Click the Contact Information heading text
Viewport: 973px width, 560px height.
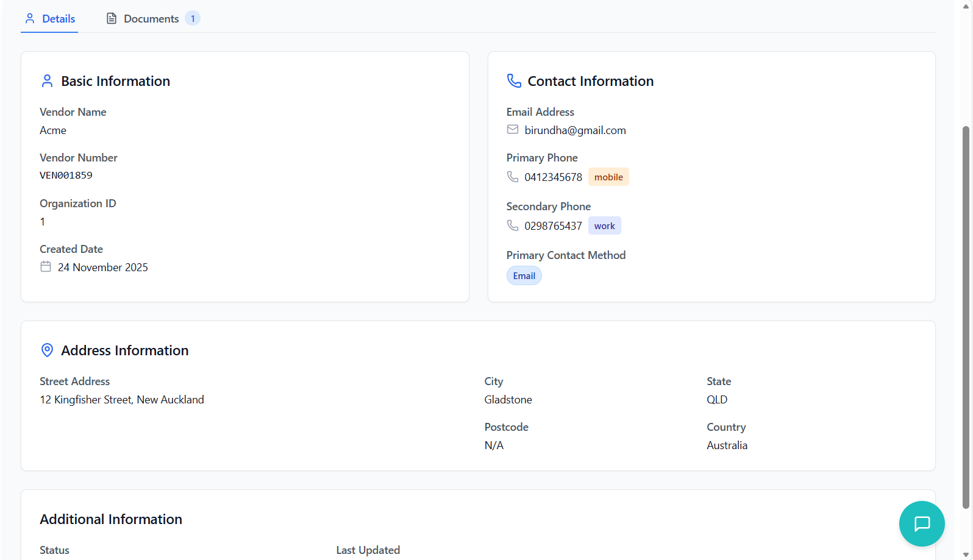(590, 81)
